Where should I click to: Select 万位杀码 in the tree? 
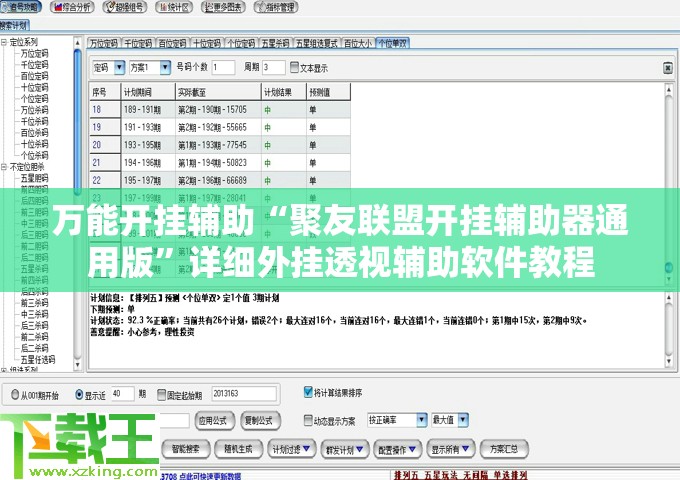point(34,110)
